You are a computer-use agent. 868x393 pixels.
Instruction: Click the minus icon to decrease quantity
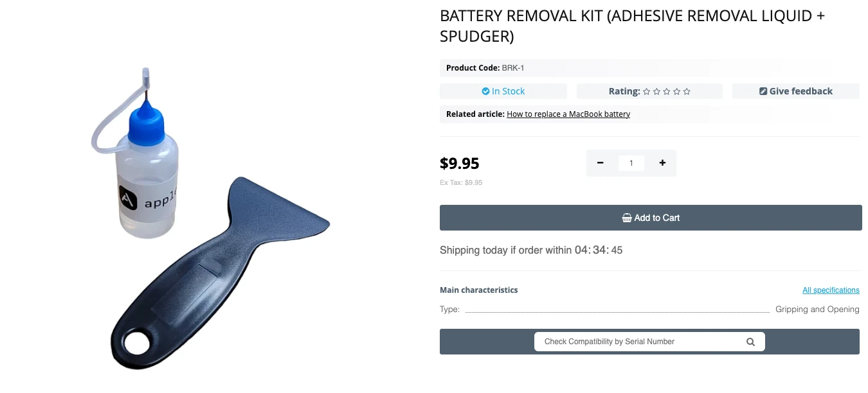coord(600,163)
